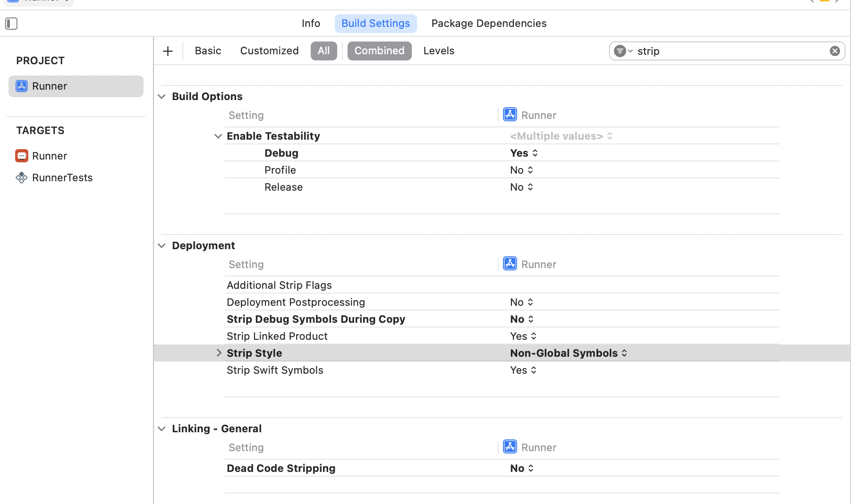
Task: Switch to the Build Settings tab
Action: (x=376, y=24)
